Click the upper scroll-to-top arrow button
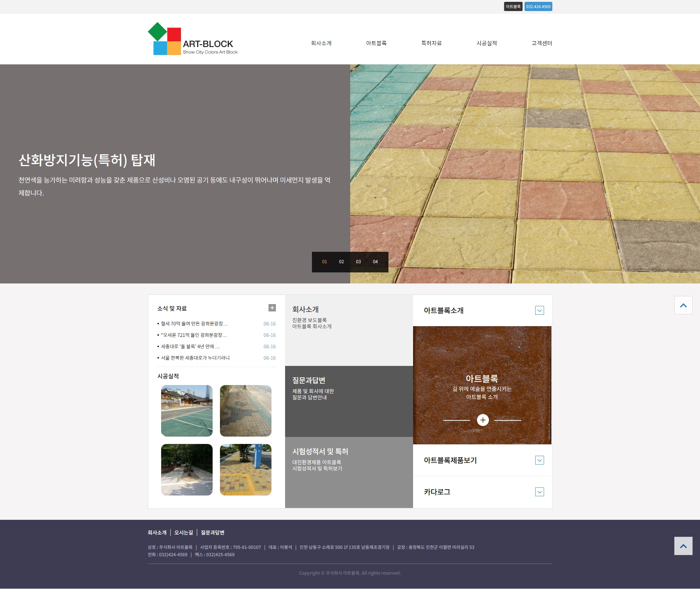 pyautogui.click(x=683, y=305)
